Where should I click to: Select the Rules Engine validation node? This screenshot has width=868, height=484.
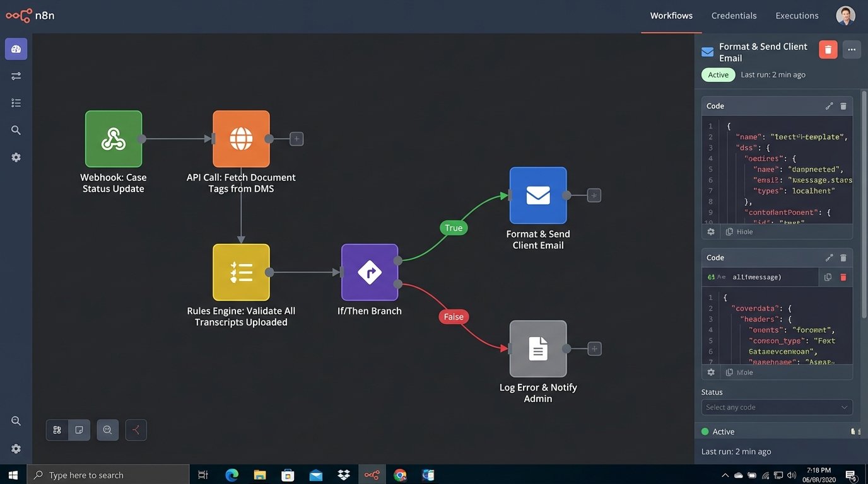[x=241, y=272]
